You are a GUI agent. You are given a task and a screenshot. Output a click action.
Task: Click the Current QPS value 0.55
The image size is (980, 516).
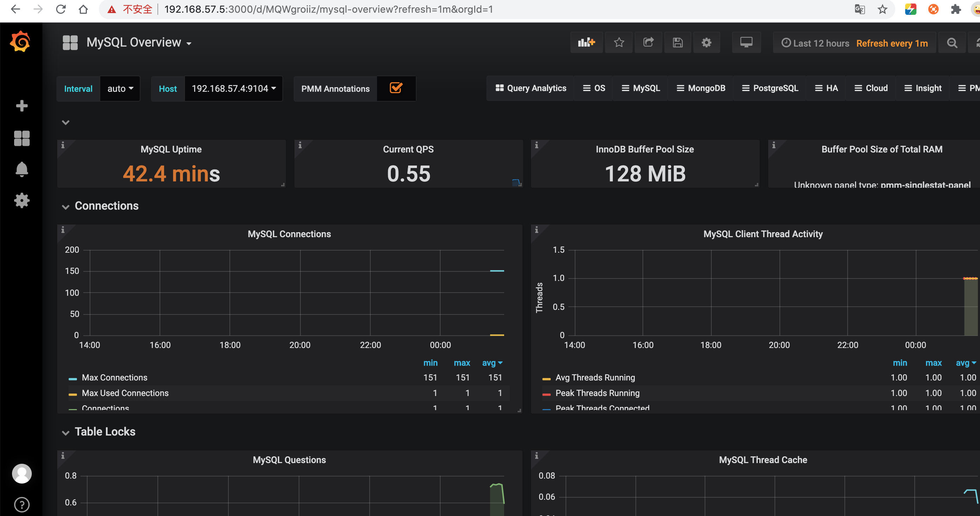coord(408,173)
